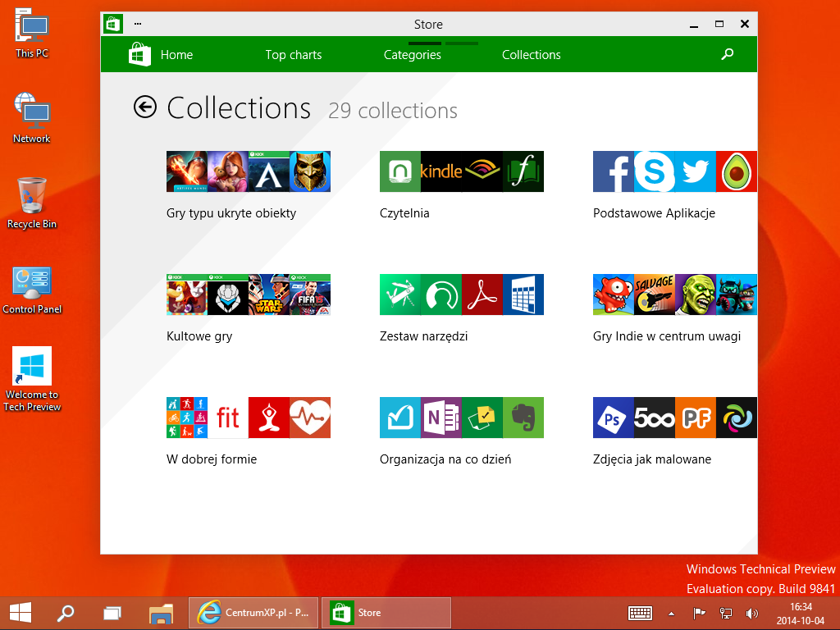Select the Control Panel desktop icon
The height and width of the screenshot is (630, 840).
pos(32,290)
